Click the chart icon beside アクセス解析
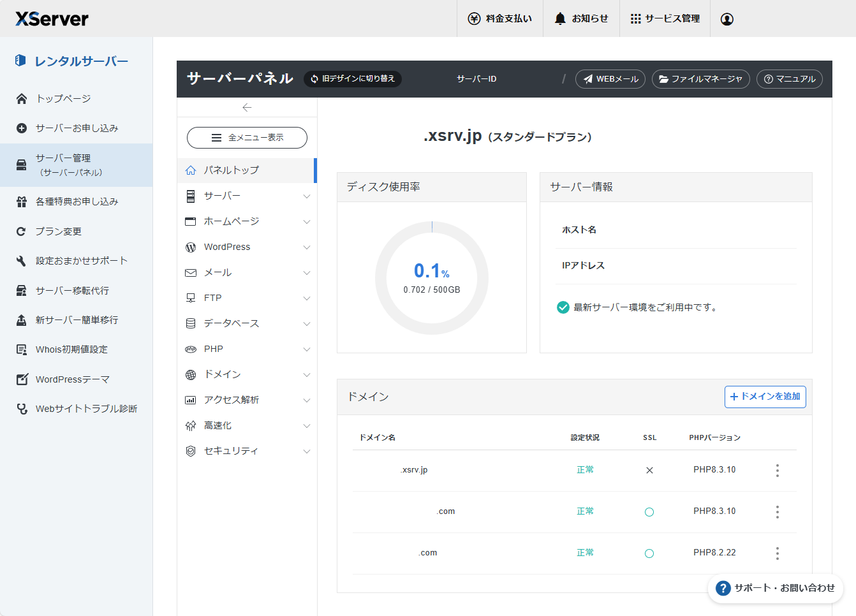 191,400
